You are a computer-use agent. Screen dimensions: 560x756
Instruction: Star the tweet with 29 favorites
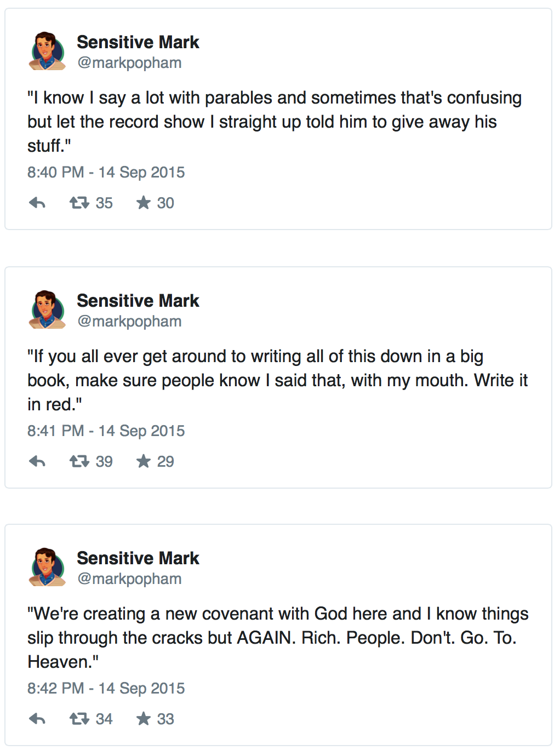(144, 462)
